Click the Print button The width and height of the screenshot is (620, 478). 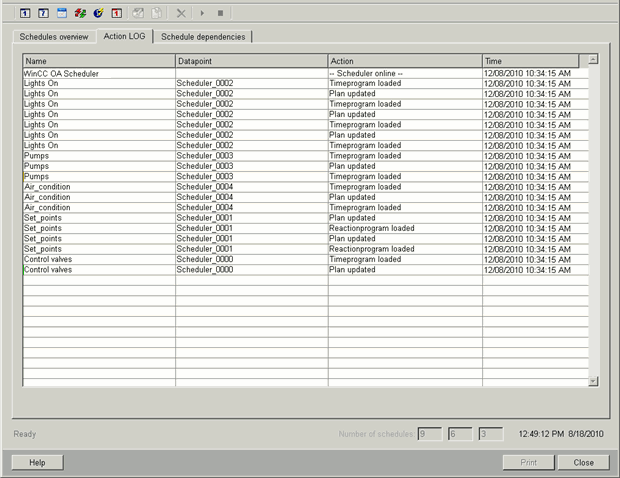coord(527,463)
